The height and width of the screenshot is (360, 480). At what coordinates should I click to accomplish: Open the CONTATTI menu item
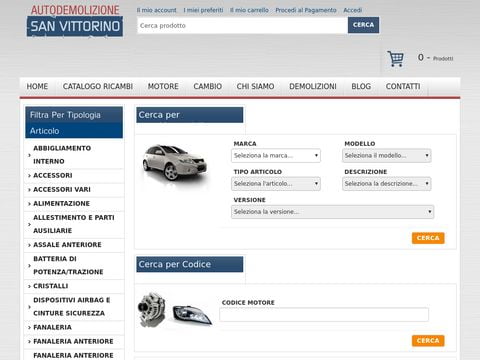click(403, 87)
